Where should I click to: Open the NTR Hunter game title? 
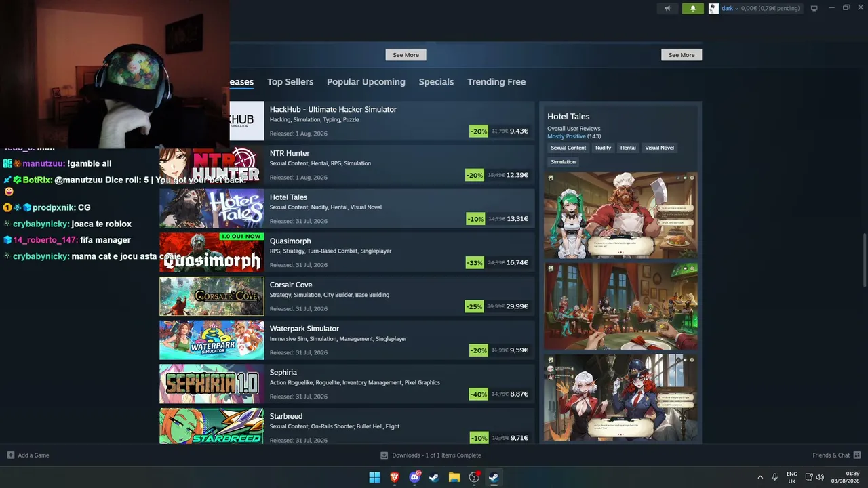(x=290, y=153)
